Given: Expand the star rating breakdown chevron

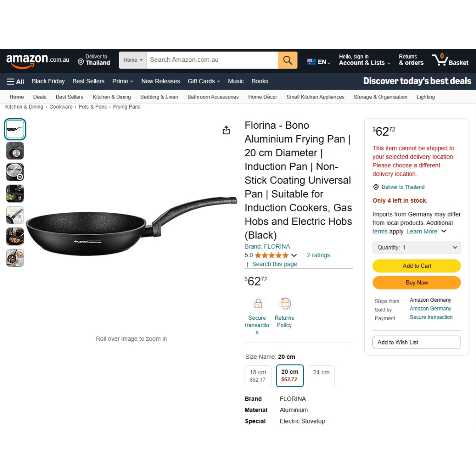Looking at the screenshot, I should point(294,255).
